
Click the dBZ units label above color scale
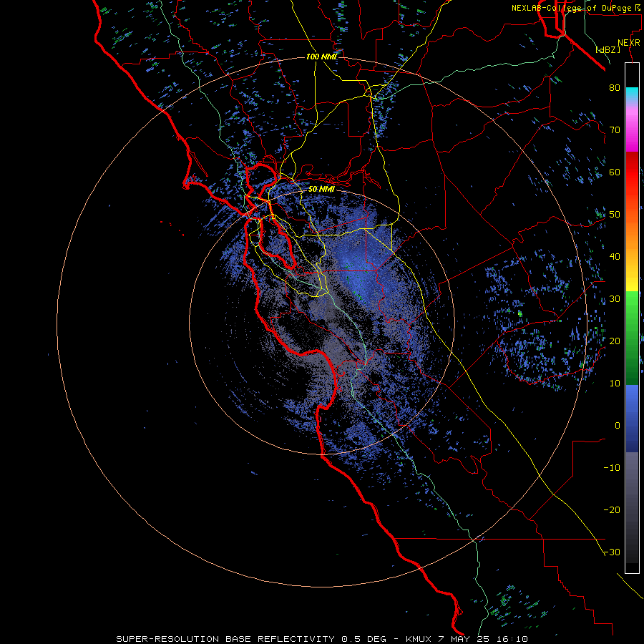(x=608, y=50)
